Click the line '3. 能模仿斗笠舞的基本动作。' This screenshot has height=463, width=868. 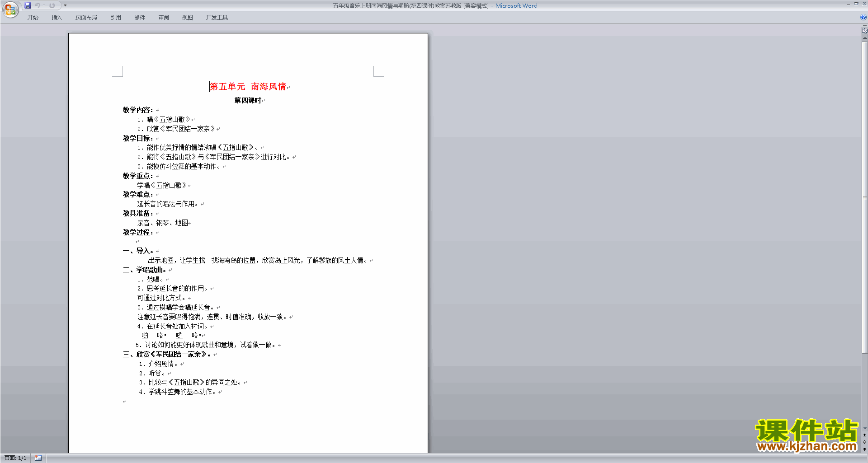(x=179, y=166)
